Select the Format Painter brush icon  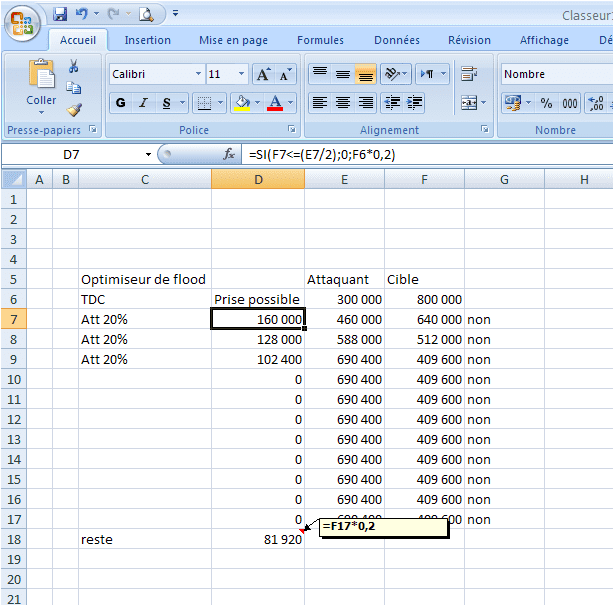(74, 110)
